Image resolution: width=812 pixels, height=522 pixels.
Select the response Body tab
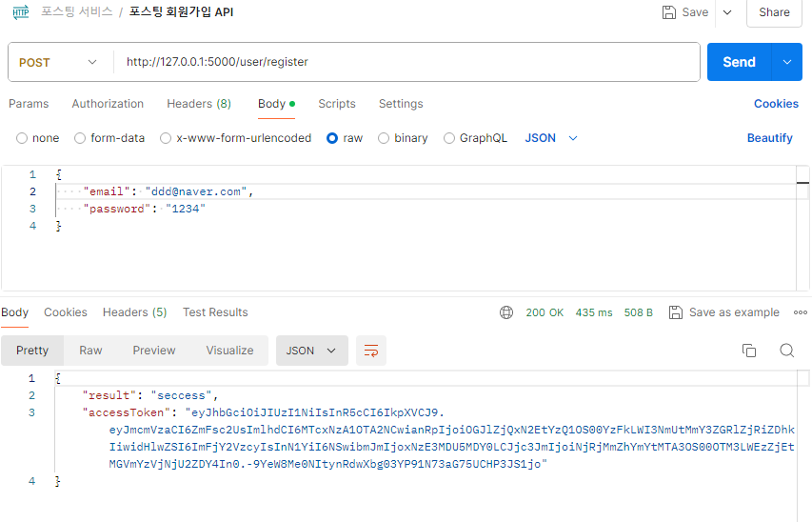click(14, 312)
